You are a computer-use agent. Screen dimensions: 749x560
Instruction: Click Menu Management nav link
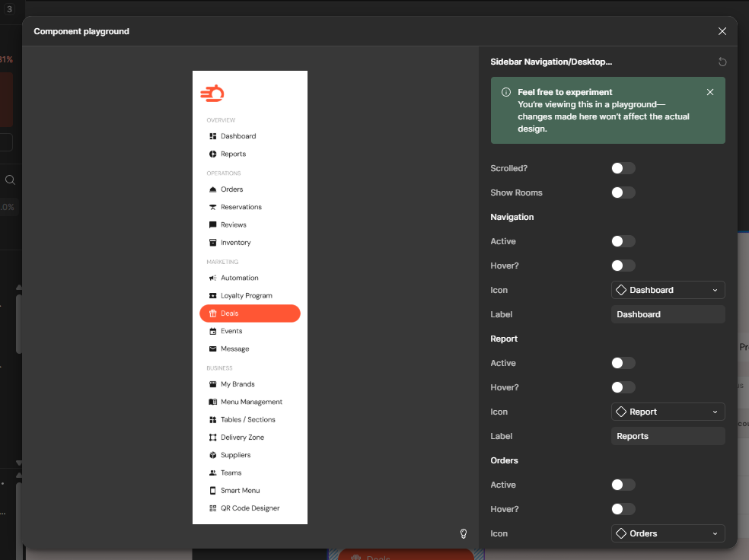point(250,402)
